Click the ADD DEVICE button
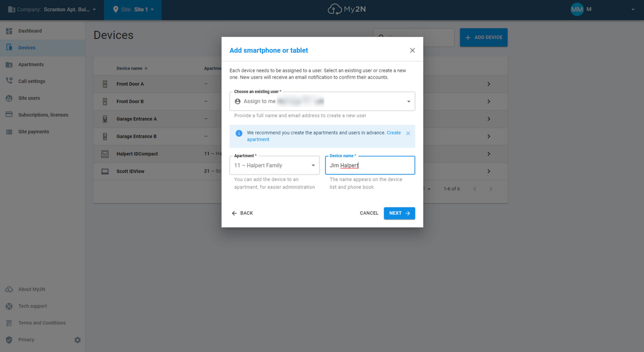Image resolution: width=644 pixels, height=352 pixels. pyautogui.click(x=484, y=37)
